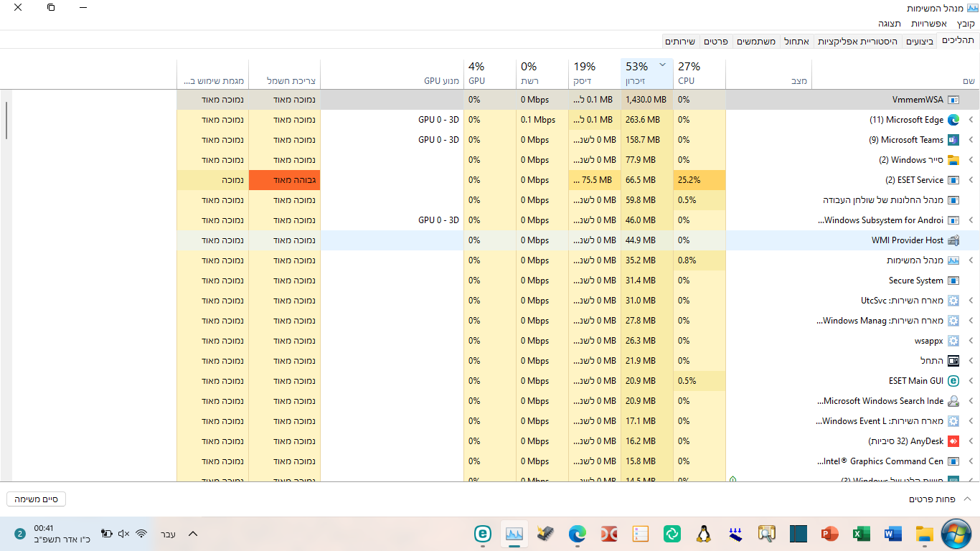Sort by the רשת network column header
Viewport: 980px width, 551px height.
tap(542, 74)
